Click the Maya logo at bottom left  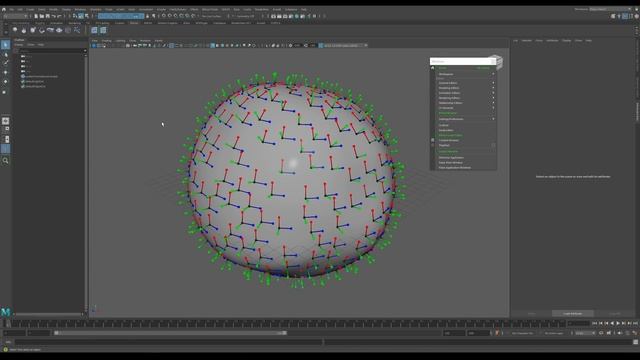[6, 312]
